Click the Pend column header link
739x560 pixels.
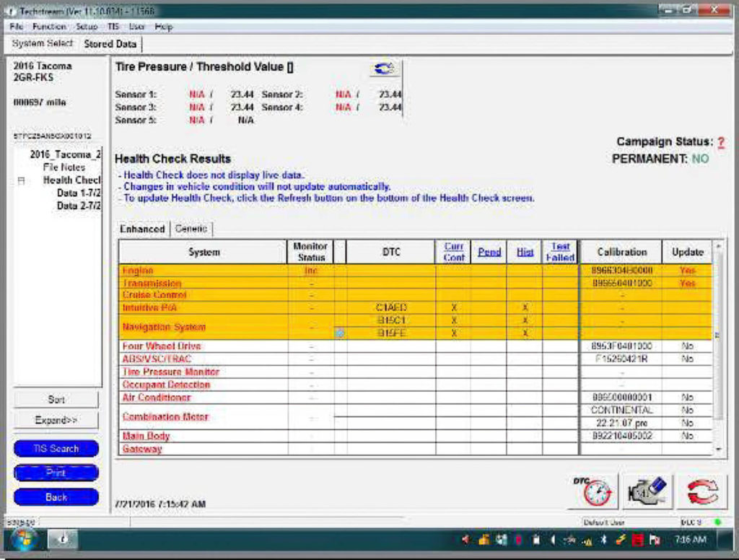pyautogui.click(x=489, y=252)
